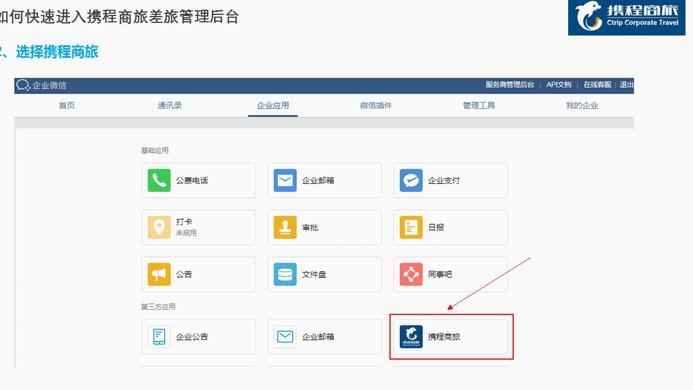Viewport: 693px width, 390px height.
Task: Click the 选择携程商旅 heading
Action: (x=57, y=52)
